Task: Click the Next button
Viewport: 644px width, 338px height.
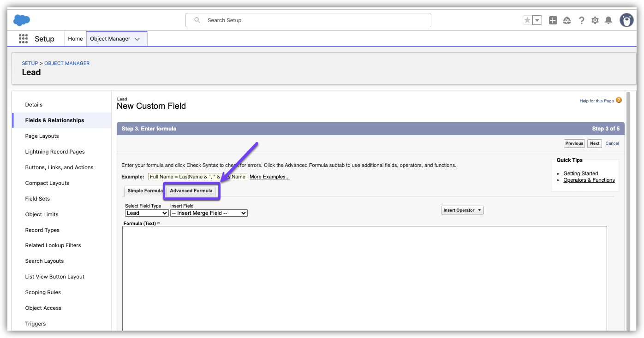Action: click(x=595, y=143)
